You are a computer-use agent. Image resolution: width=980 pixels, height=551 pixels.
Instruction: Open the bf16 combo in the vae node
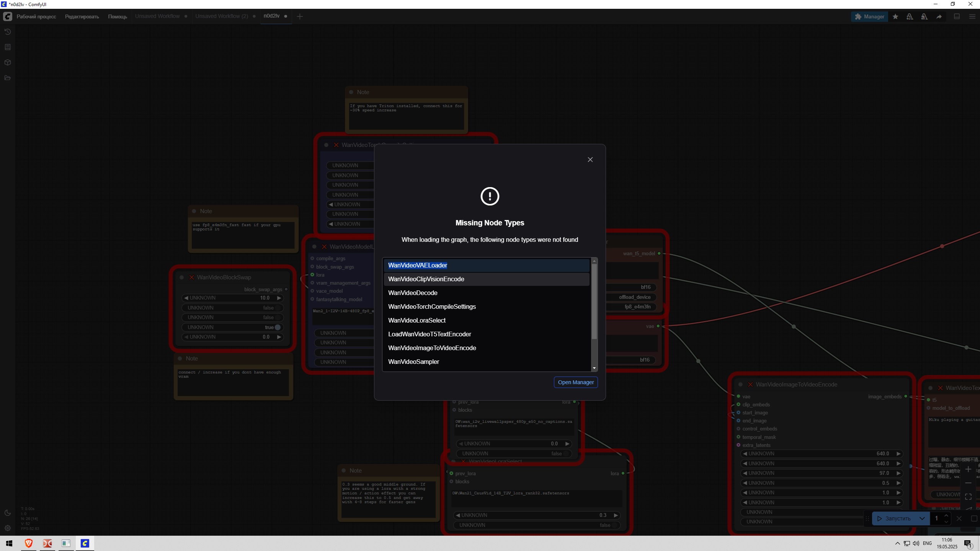coord(631,360)
